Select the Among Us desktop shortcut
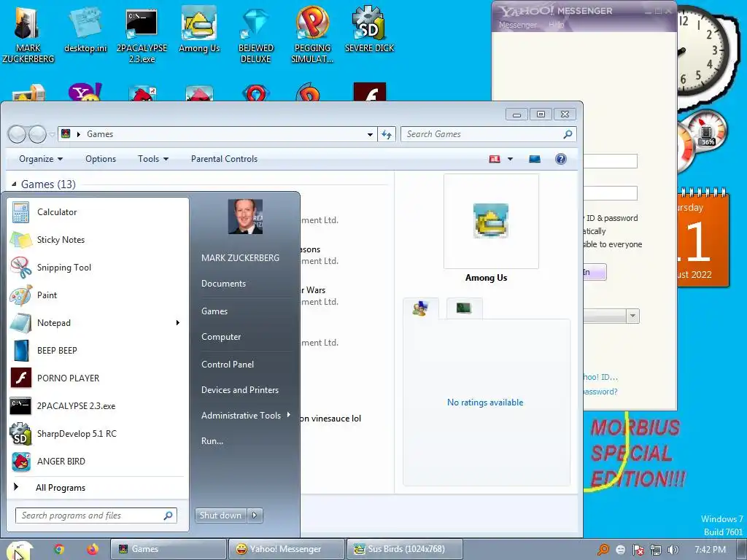The height and width of the screenshot is (560, 747). pyautogui.click(x=199, y=29)
